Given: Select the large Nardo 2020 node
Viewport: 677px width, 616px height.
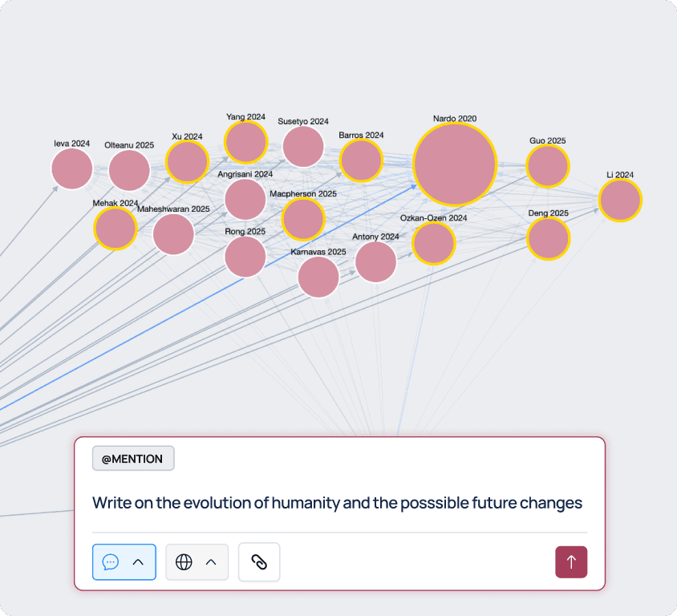Looking at the screenshot, I should (x=455, y=164).
